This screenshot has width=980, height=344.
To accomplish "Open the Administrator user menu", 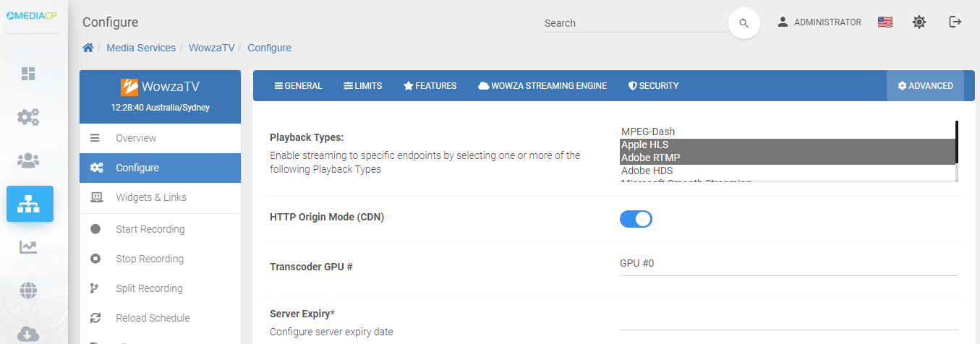I will click(819, 22).
